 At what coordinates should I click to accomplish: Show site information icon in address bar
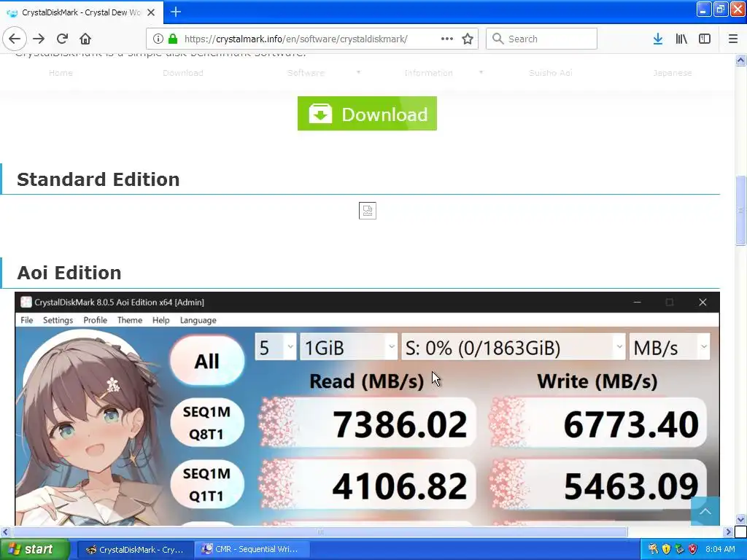coord(158,39)
